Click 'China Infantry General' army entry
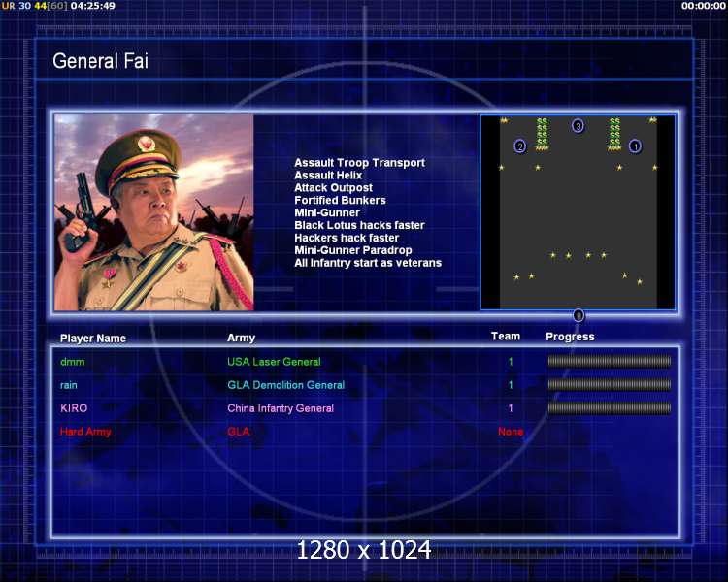 (281, 408)
